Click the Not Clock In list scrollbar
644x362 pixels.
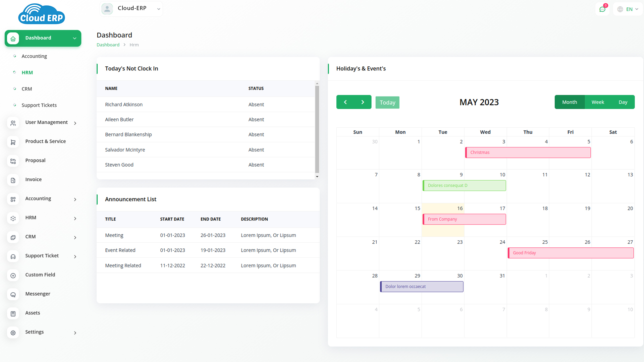(317, 129)
